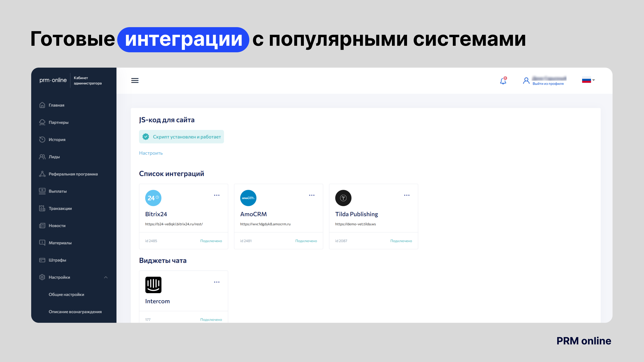Open the hamburger menu icon
The image size is (644, 362).
click(135, 80)
